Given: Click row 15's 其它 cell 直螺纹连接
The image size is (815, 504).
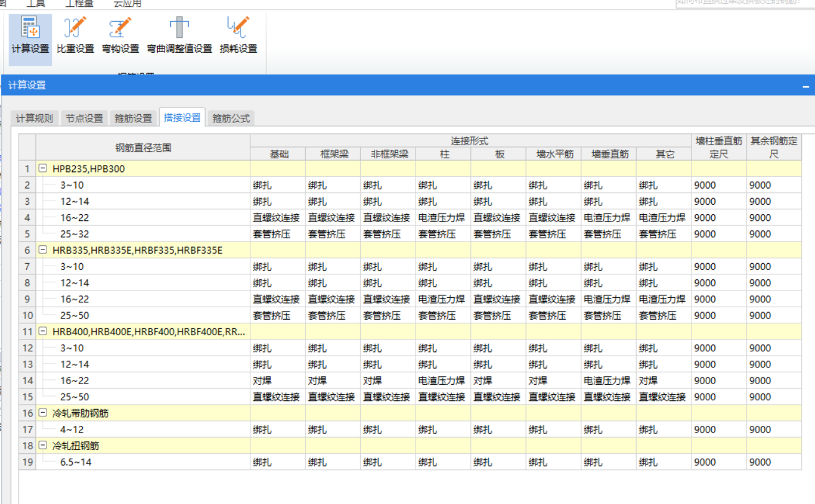Looking at the screenshot, I should pyautogui.click(x=664, y=397).
